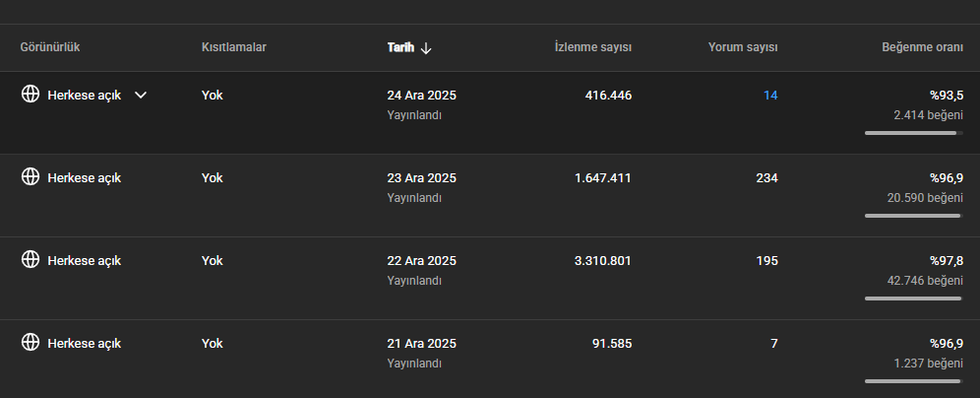The height and width of the screenshot is (398, 980).
Task: Open Herkese açık visibility for 24 Ara video
Action: (85, 96)
